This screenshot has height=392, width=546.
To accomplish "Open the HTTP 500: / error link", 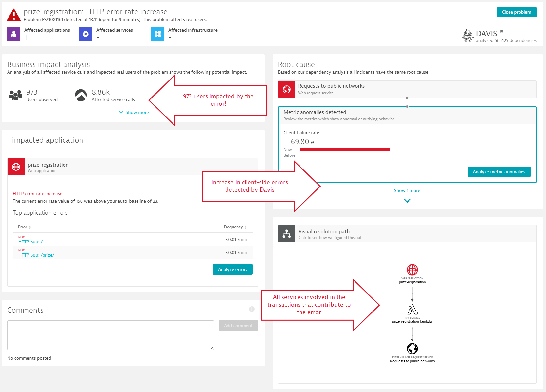I will click(x=30, y=242).
